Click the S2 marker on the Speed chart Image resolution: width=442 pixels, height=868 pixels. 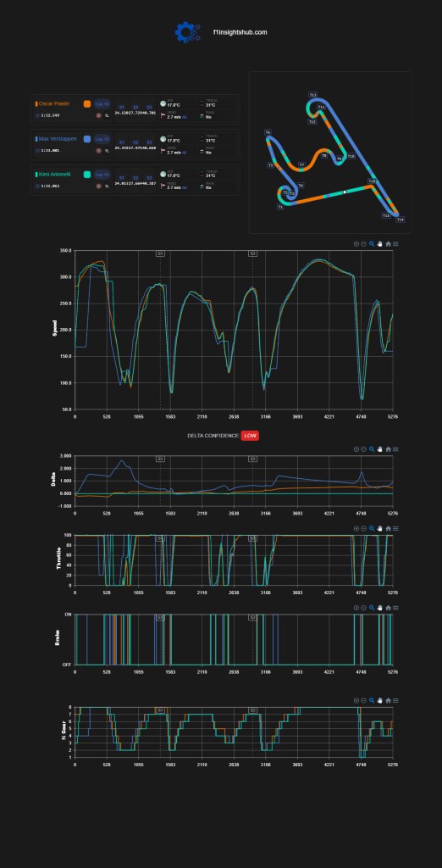[252, 253]
